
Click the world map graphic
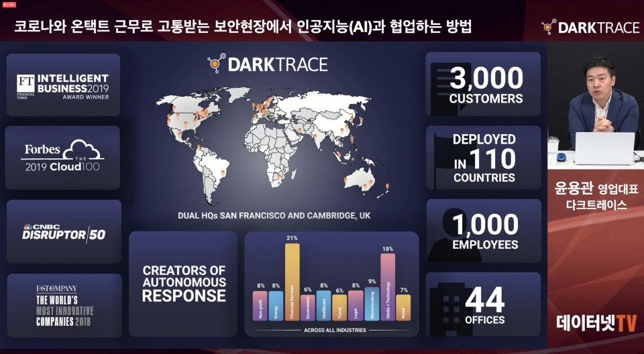272,145
